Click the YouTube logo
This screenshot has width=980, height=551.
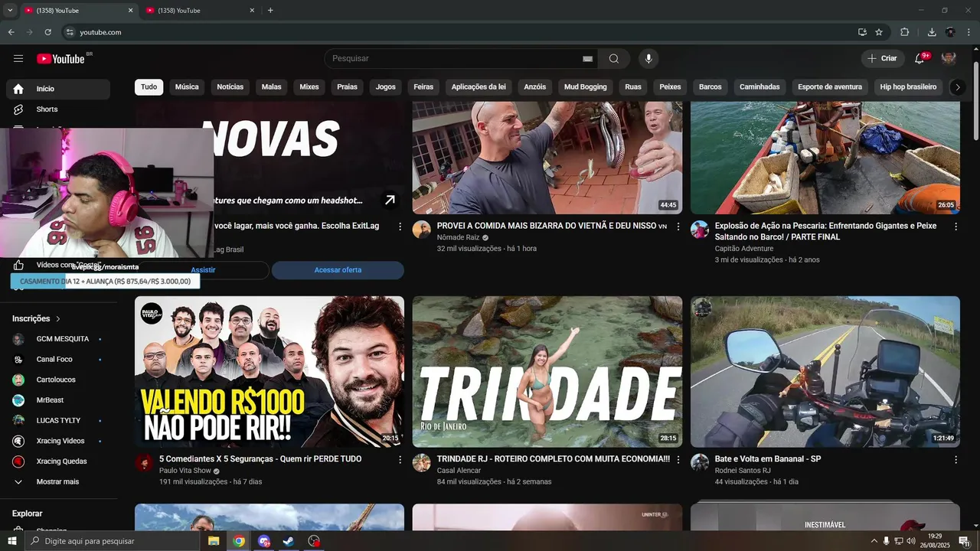(60, 59)
